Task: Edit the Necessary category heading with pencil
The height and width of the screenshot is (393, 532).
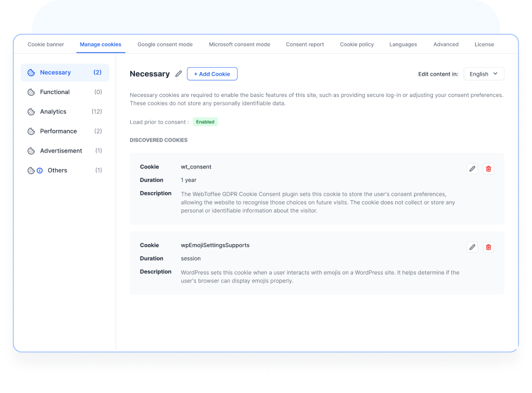Action: click(178, 74)
